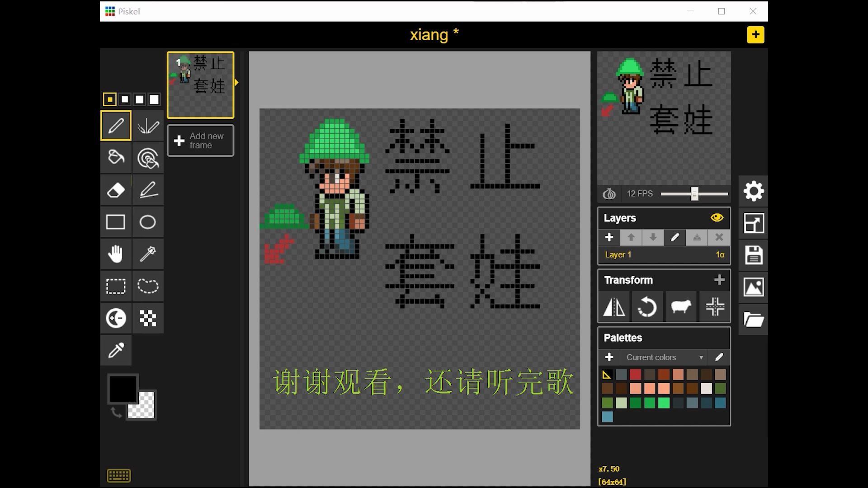The image size is (868, 488).
Task: Select the Paint bucket tool
Action: click(x=116, y=157)
